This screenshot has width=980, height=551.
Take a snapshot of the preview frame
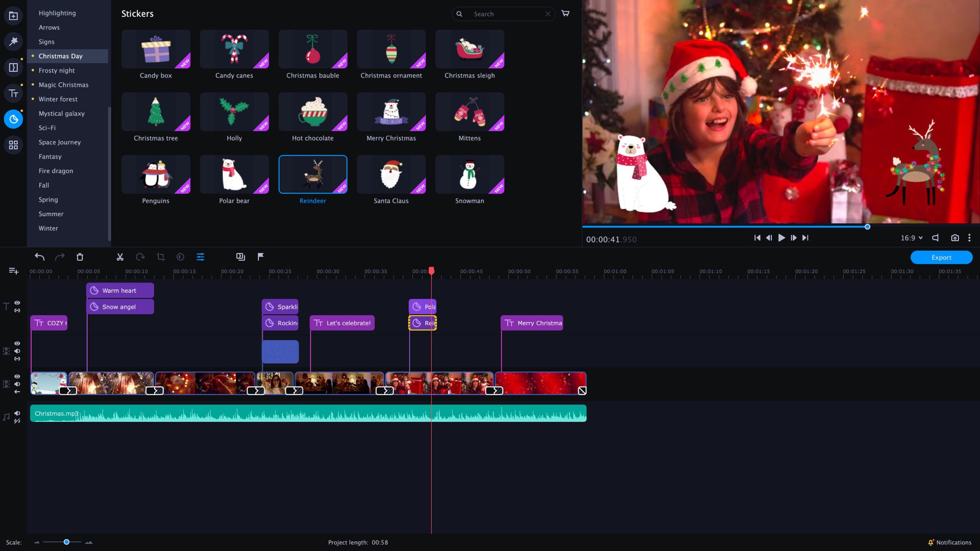pos(954,238)
